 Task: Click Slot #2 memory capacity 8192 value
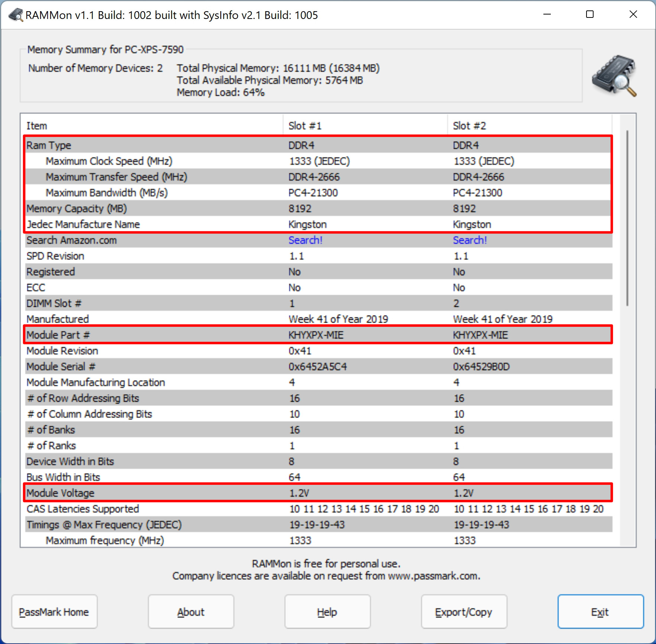tap(464, 209)
